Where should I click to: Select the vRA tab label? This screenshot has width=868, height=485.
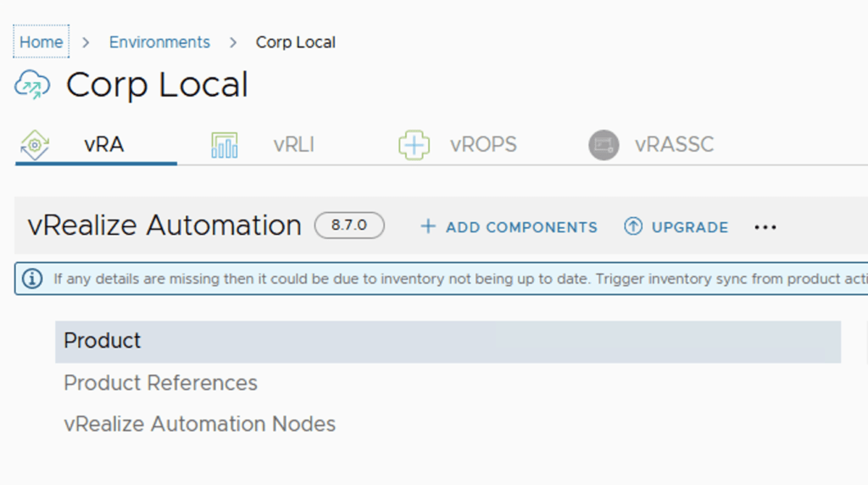[103, 145]
